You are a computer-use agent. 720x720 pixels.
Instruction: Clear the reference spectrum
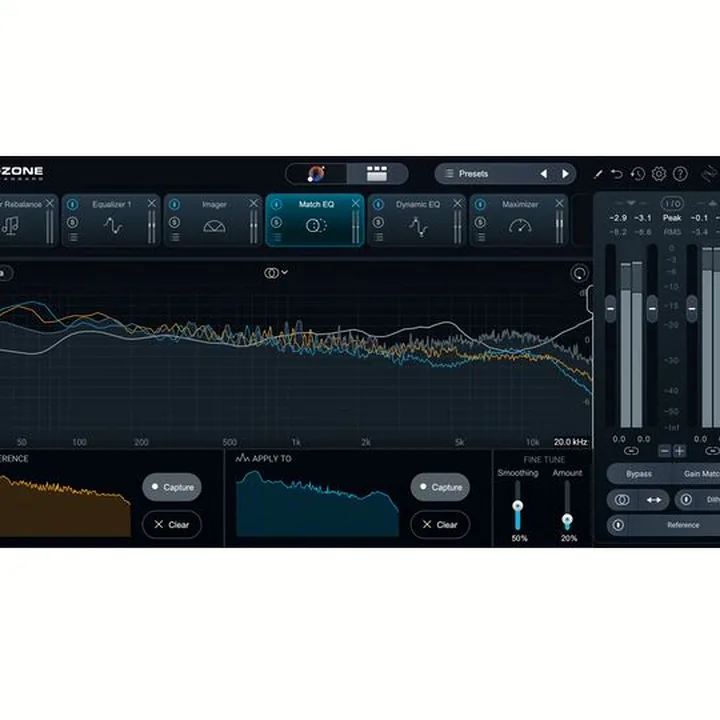click(x=172, y=524)
